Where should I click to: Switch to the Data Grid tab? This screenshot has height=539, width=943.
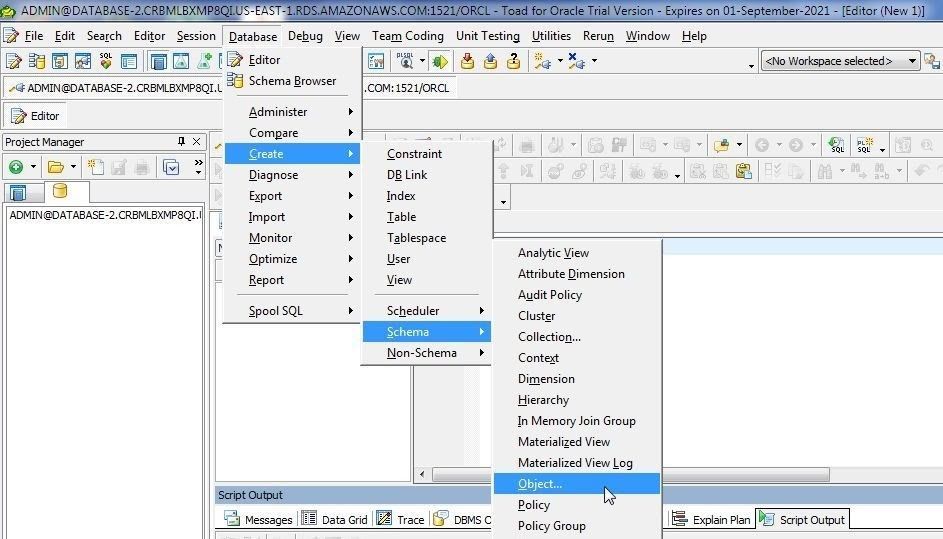pos(335,519)
